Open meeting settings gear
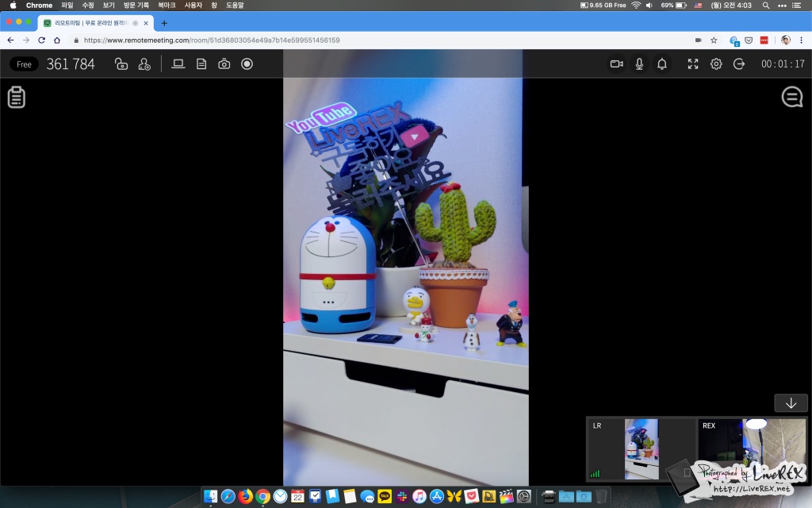 click(716, 63)
